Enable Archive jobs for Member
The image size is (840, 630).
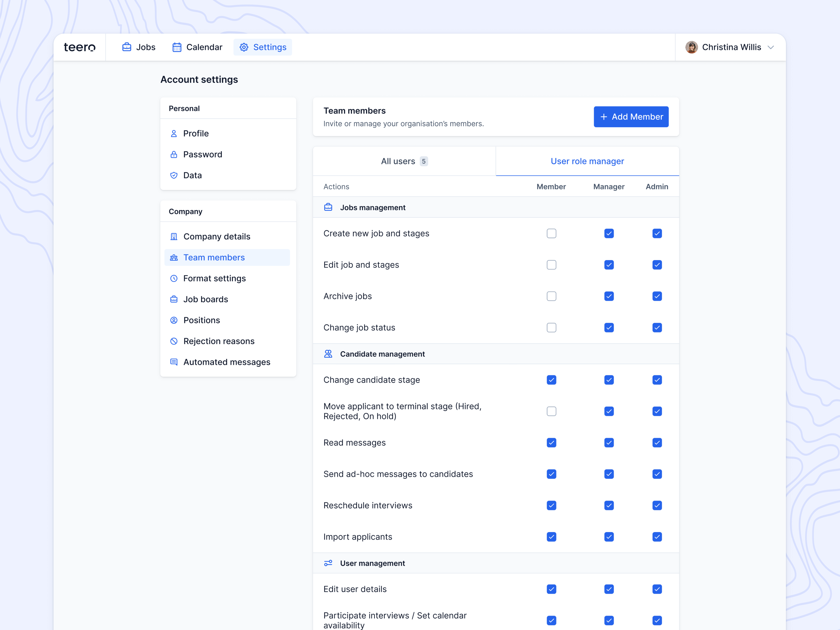pos(552,296)
